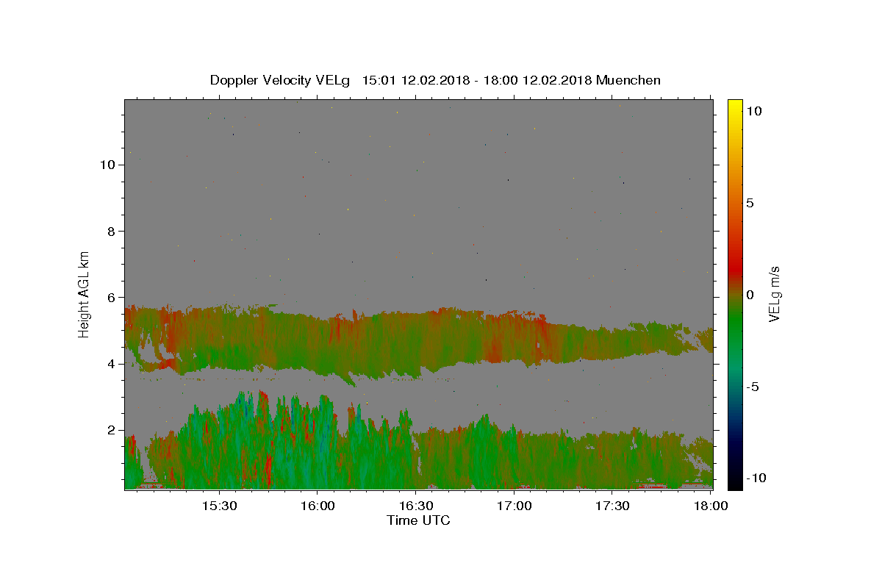Viewport: 882px width, 588px height.
Task: Click the yellow top of the colorbar
Action: click(x=735, y=107)
